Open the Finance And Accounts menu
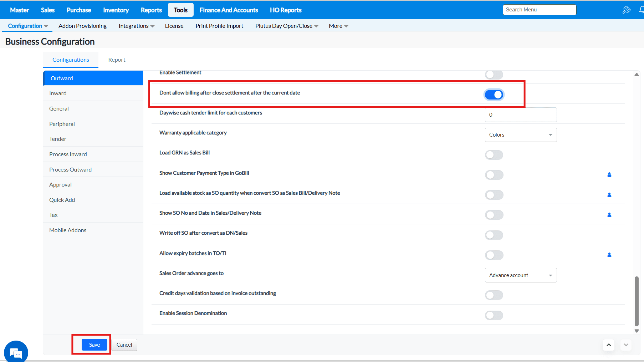 tap(229, 10)
